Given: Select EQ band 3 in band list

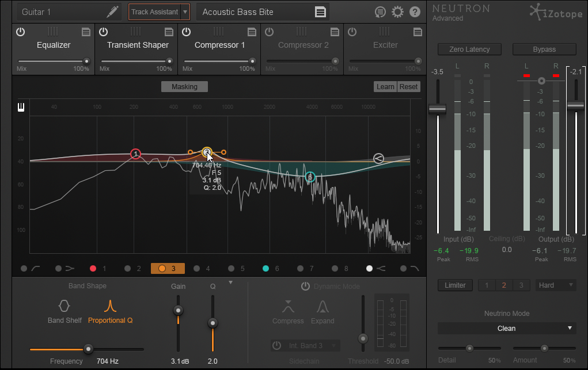Looking at the screenshot, I should (168, 268).
